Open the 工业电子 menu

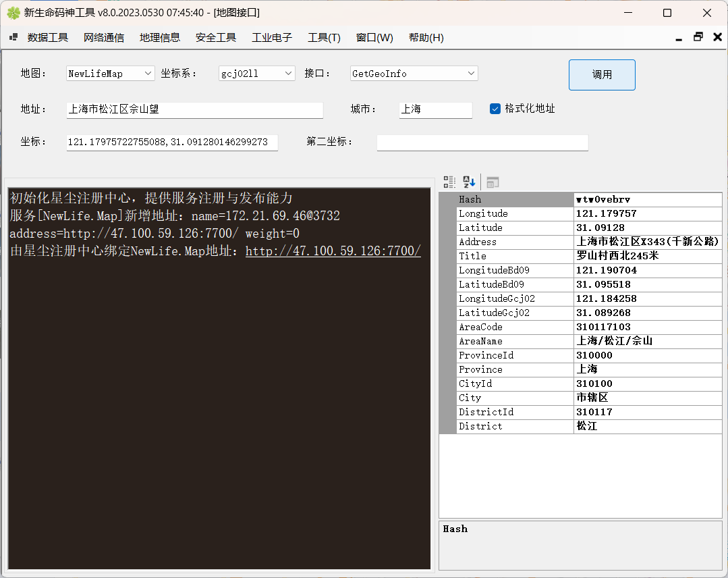point(272,38)
